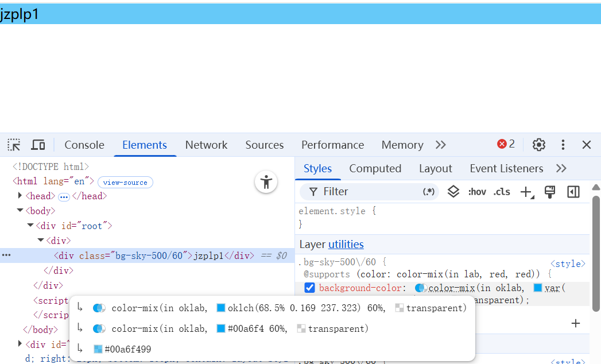Click the Styles pane vertical scrollbar

pyautogui.click(x=596, y=253)
